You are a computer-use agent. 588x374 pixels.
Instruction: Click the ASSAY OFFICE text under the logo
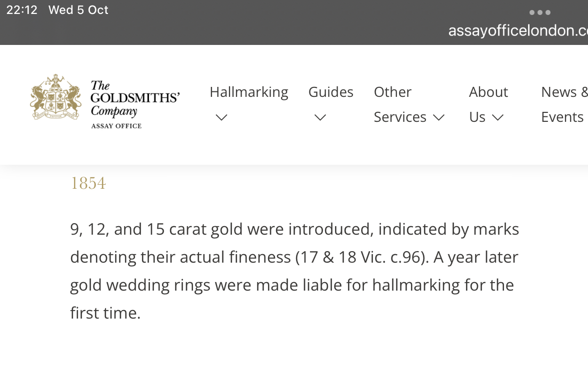pos(116,126)
